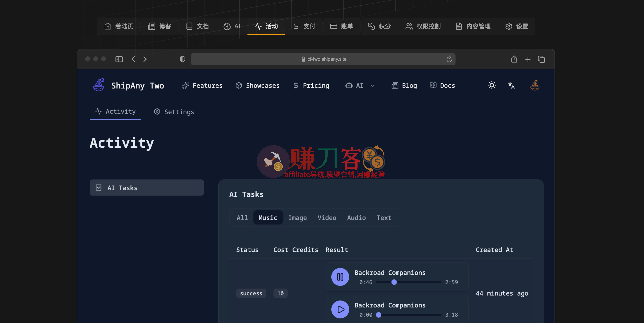This screenshot has width=644, height=323.
Task: Filter tasks by Text
Action: pos(384,218)
